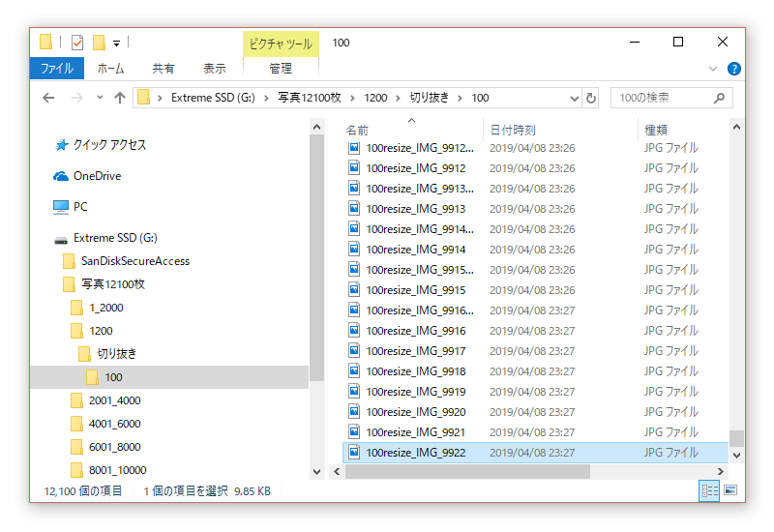Open the 管理 picture tools tab

pos(281,68)
